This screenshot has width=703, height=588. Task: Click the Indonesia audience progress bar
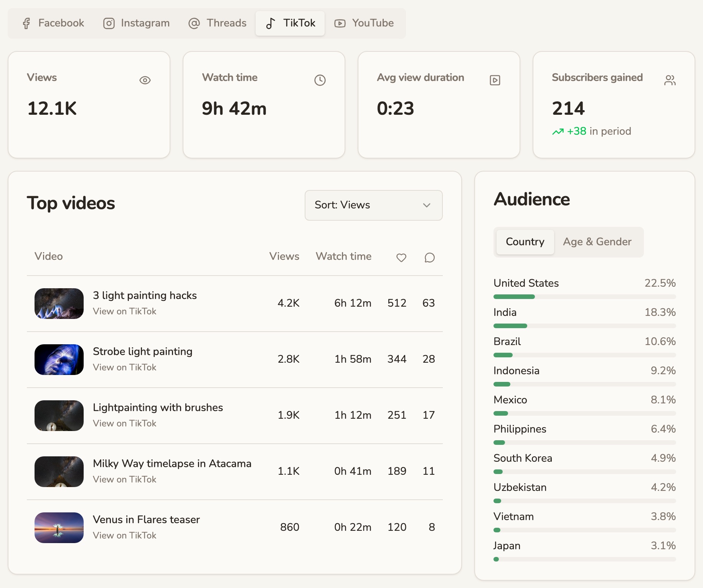tap(585, 384)
